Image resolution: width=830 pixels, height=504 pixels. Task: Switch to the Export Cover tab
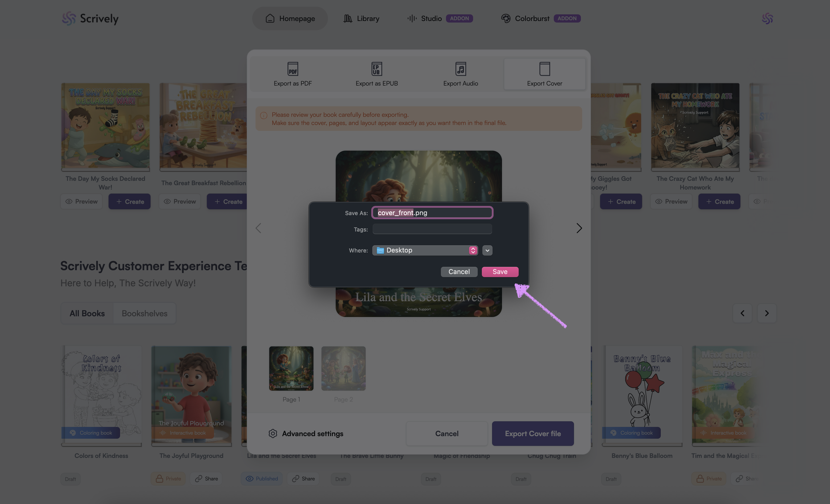(544, 74)
